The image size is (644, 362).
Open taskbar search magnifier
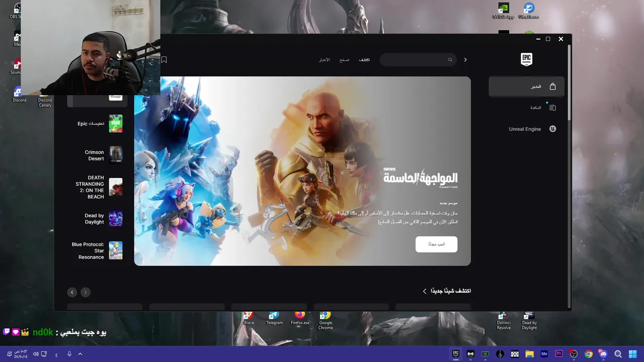618,354
